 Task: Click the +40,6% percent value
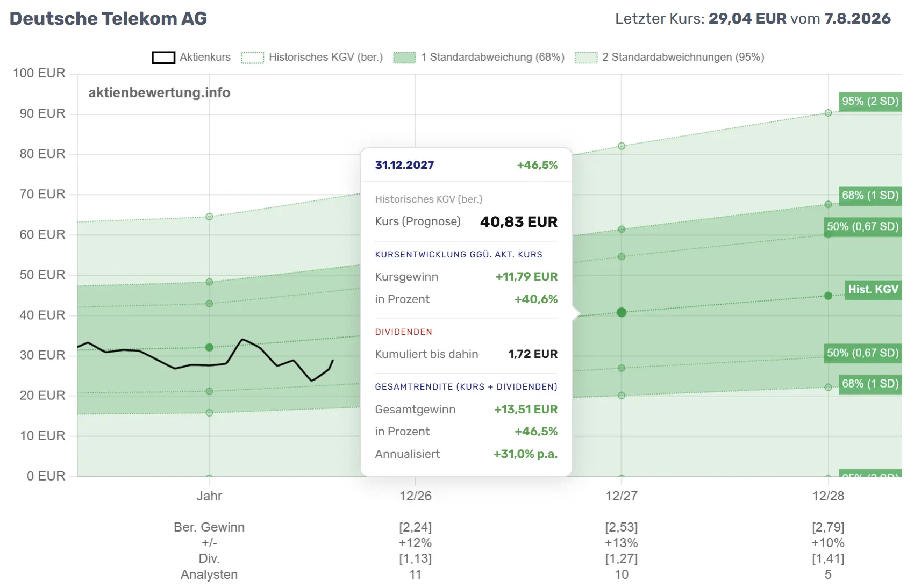pyautogui.click(x=536, y=299)
